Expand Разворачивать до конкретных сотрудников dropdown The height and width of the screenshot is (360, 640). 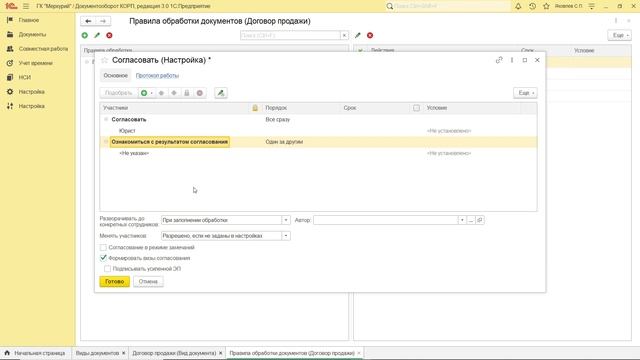(x=286, y=220)
